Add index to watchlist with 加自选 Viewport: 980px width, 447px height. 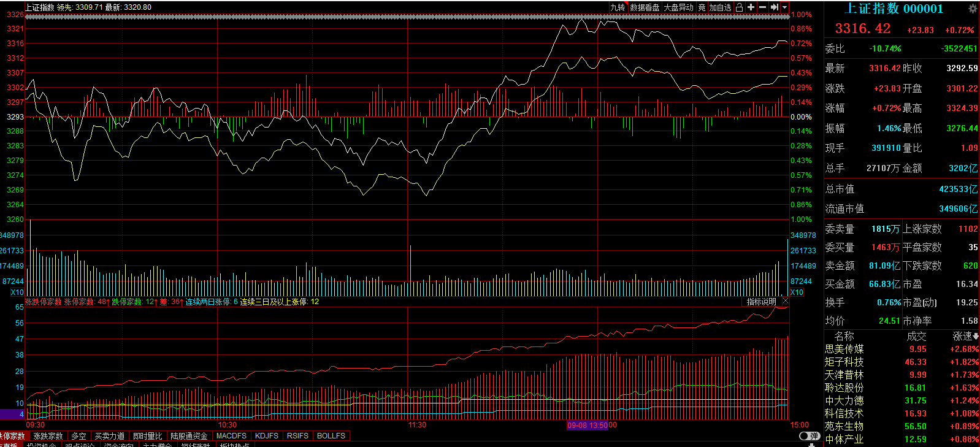click(x=721, y=7)
